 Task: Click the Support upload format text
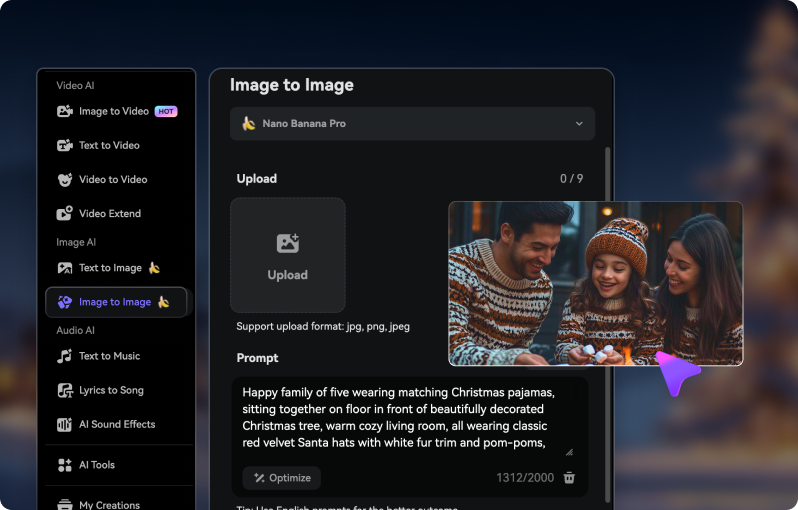323,326
